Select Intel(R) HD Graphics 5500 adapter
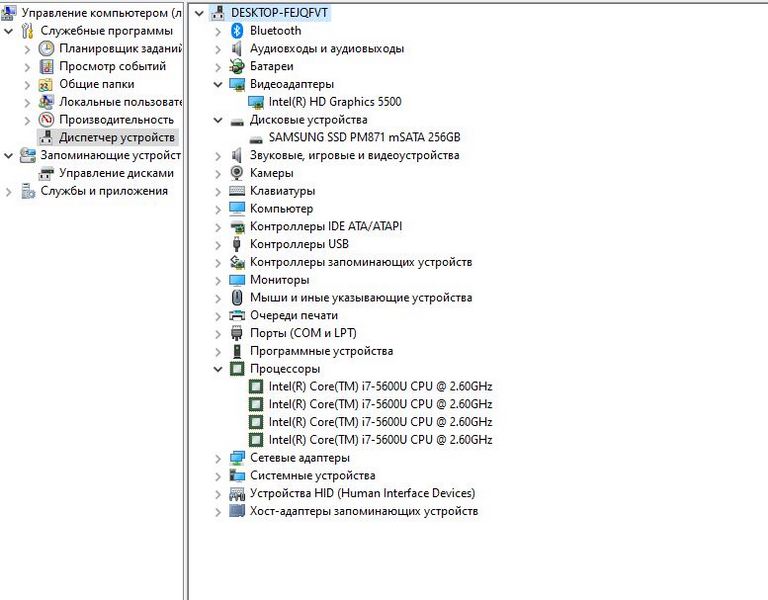 [335, 102]
